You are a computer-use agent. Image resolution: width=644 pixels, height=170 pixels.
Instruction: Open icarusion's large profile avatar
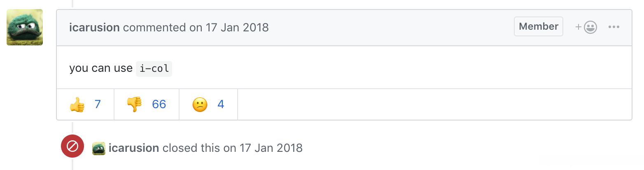[25, 27]
